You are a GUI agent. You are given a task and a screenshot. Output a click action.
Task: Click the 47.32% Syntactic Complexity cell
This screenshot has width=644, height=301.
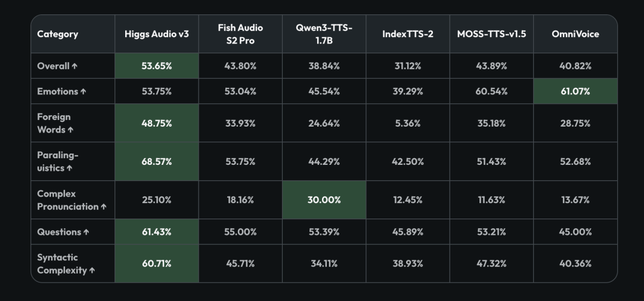point(491,263)
